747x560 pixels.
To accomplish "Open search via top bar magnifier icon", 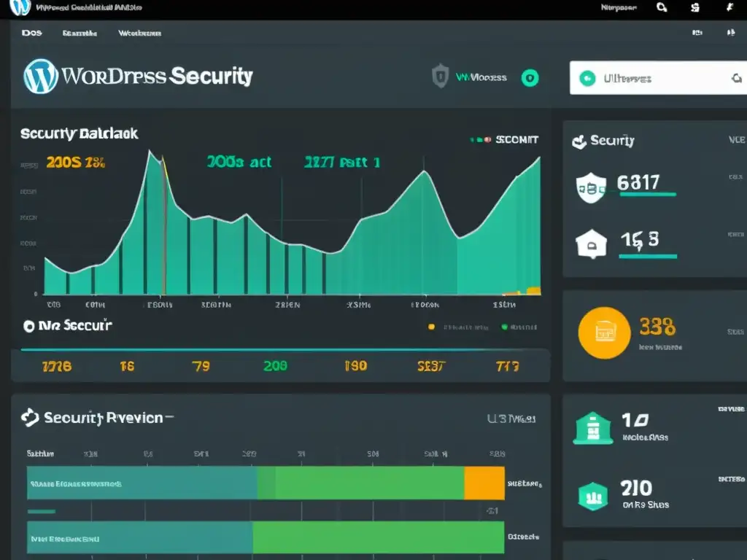I will tap(662, 8).
